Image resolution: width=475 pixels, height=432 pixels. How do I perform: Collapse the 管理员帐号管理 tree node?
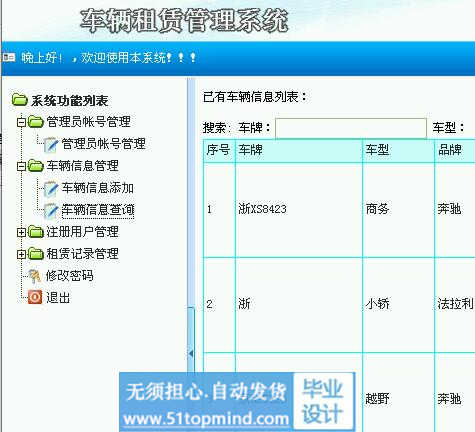tap(21, 122)
